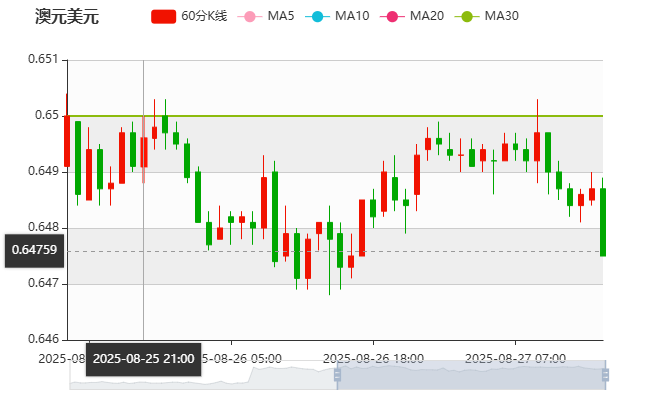Click the 澳元美元 chart title
This screenshot has width=670, height=400.
(x=66, y=17)
